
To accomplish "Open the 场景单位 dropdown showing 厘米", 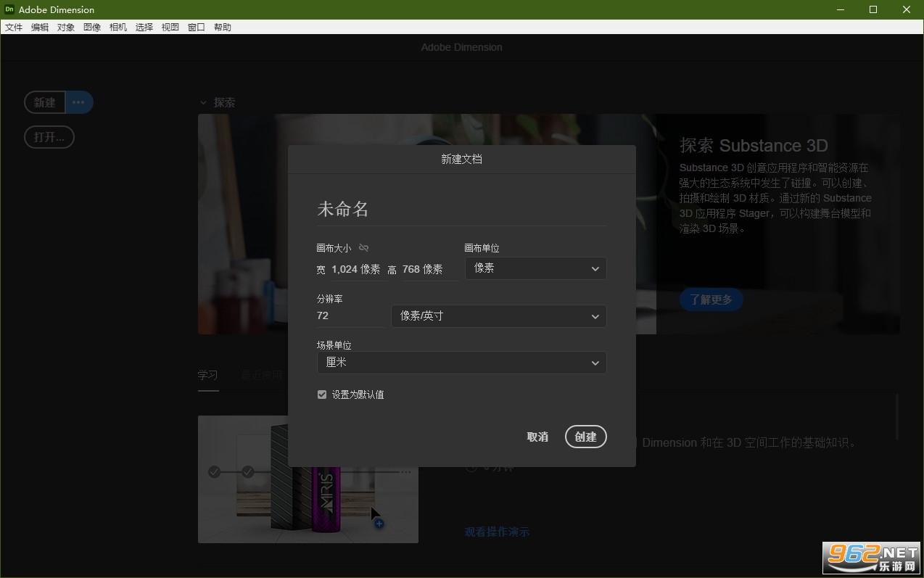I will coord(462,363).
